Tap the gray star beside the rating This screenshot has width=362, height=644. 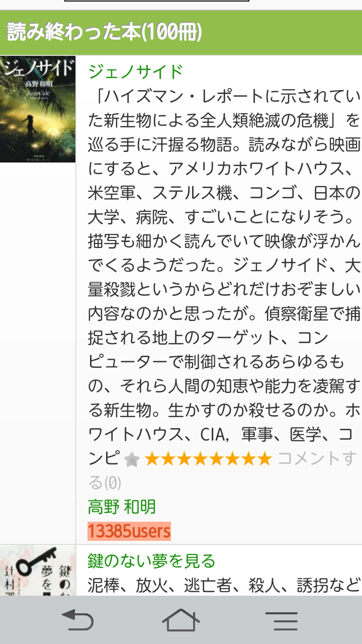coord(132,459)
